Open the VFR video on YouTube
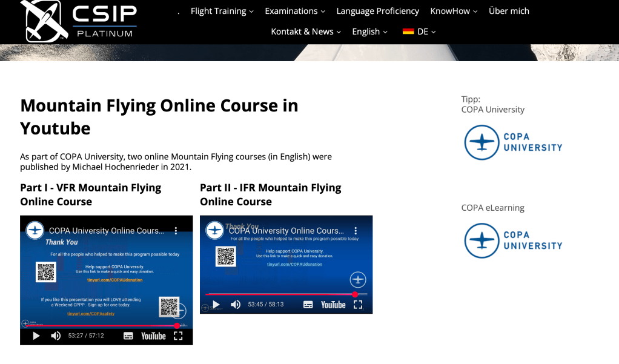 pos(153,336)
